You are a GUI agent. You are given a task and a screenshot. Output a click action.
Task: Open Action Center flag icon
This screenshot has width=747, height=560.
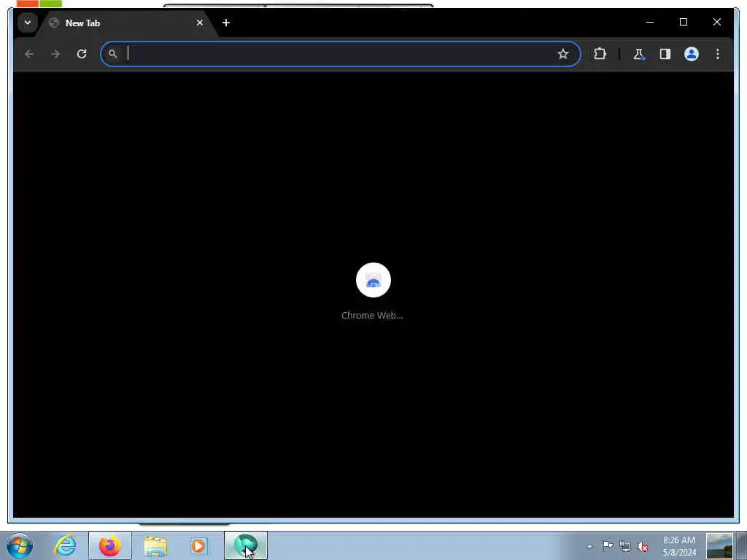(607, 545)
